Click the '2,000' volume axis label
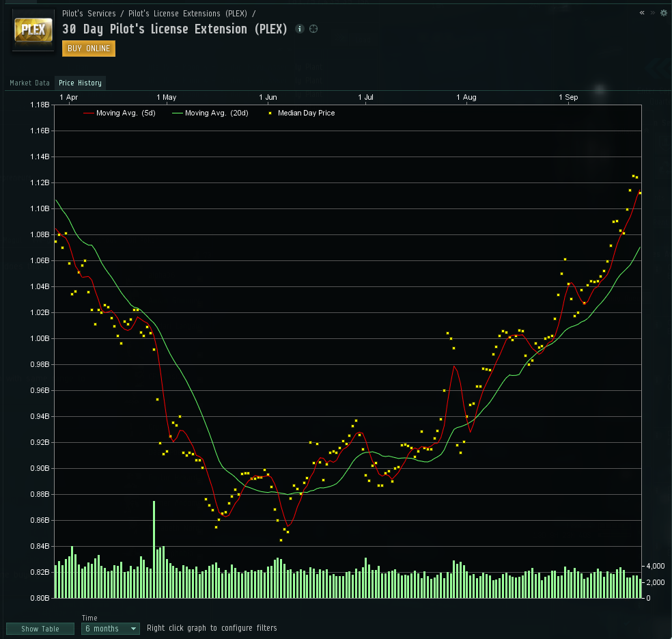Screen dimensions: 672x639 point(656,582)
